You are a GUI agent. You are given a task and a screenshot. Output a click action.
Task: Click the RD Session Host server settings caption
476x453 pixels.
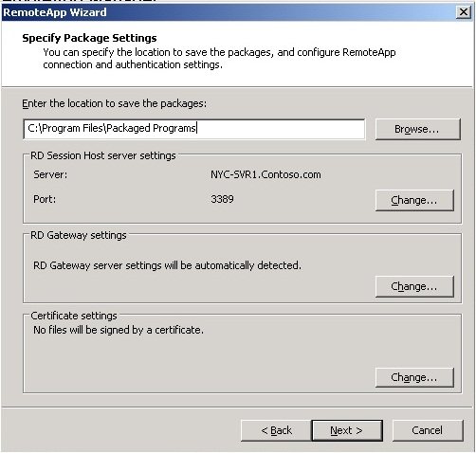tap(103, 155)
